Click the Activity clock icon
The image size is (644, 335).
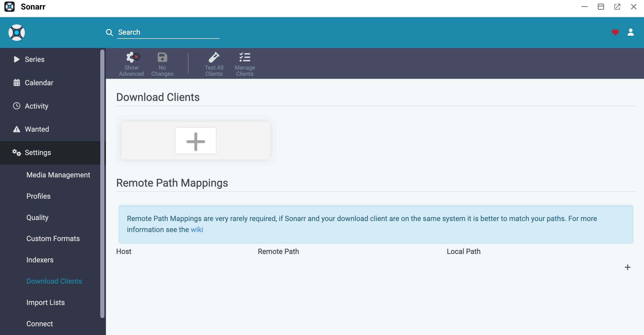tap(16, 106)
